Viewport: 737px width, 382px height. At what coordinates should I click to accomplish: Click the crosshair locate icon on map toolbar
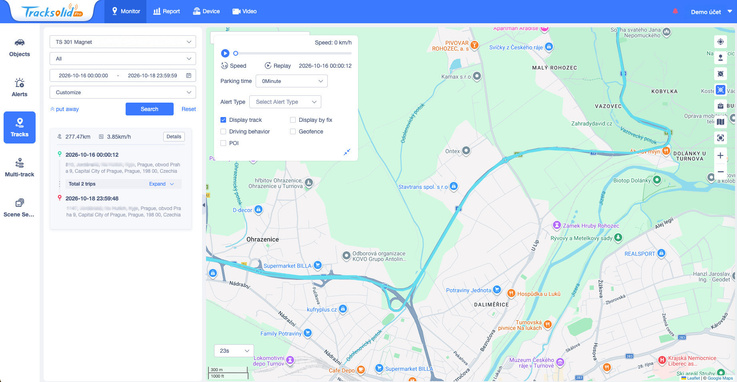click(x=720, y=42)
